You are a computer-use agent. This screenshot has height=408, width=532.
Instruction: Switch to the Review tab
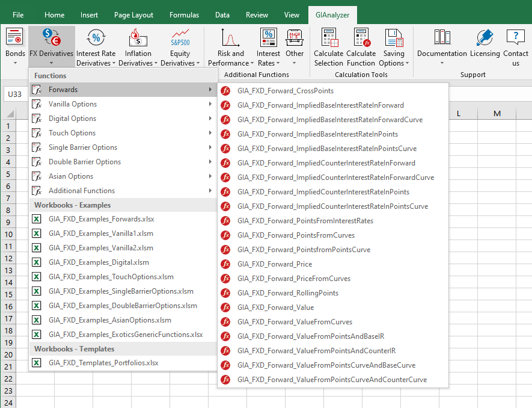click(x=257, y=15)
